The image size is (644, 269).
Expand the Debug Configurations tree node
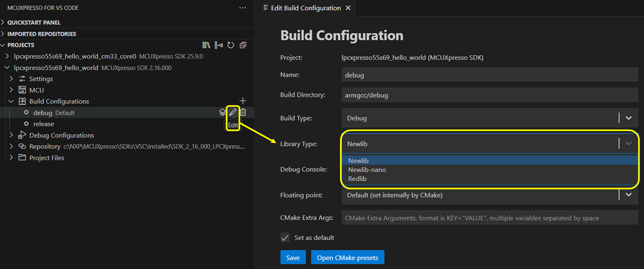tap(61, 135)
